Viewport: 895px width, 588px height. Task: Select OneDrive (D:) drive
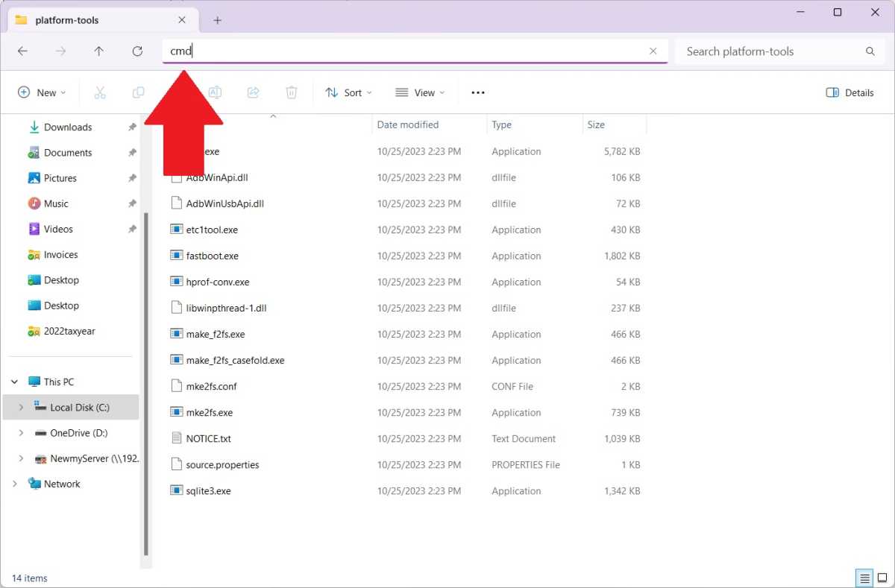click(x=79, y=433)
